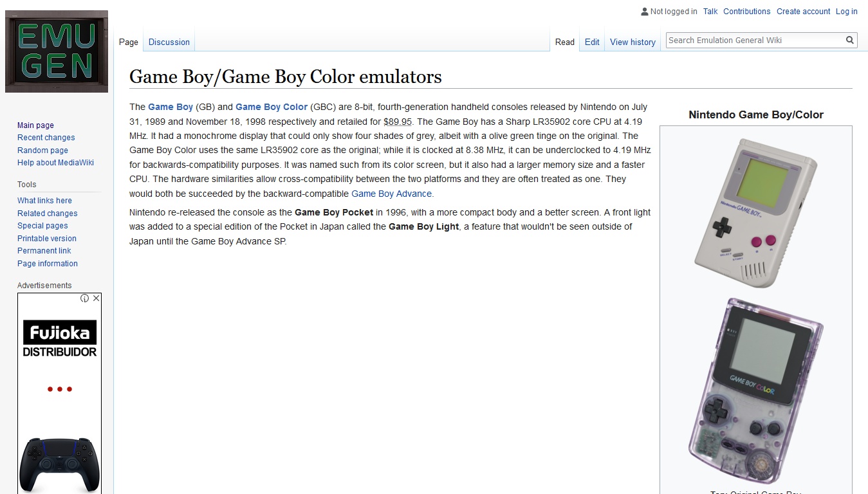Select the Read tab

(565, 42)
